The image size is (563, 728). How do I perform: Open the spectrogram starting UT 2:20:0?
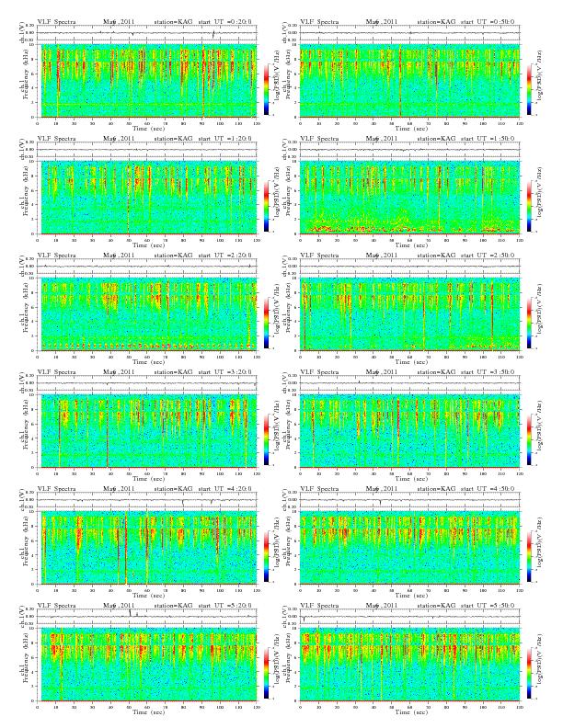[x=147, y=314]
